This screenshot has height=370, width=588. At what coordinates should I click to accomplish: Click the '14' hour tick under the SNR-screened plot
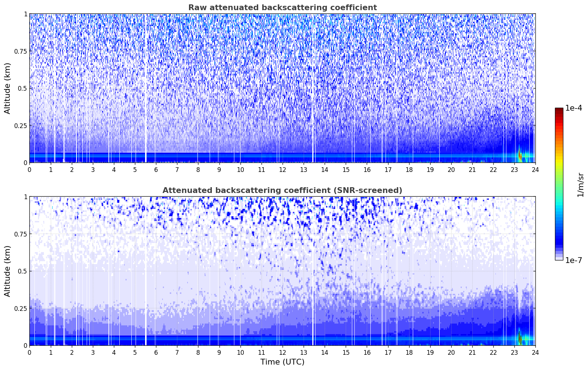[x=325, y=352]
